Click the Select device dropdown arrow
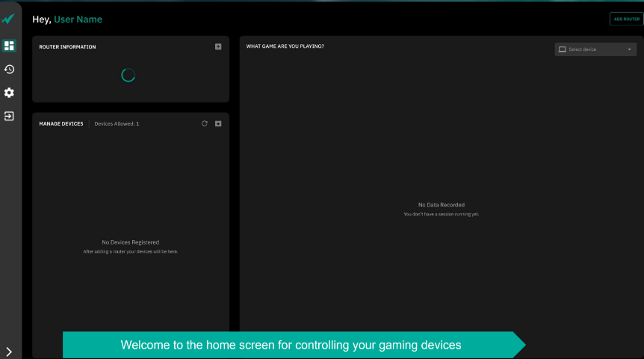 point(629,49)
